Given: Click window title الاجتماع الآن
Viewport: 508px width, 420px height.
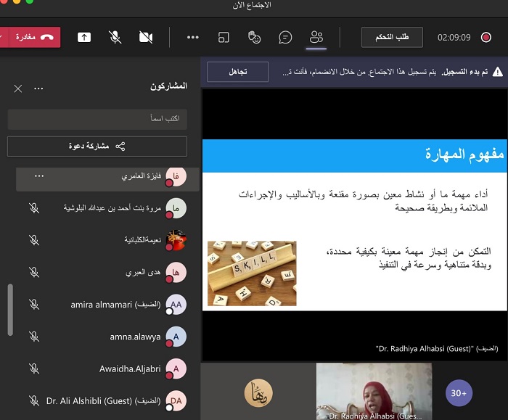Looking at the screenshot, I should [x=252, y=5].
